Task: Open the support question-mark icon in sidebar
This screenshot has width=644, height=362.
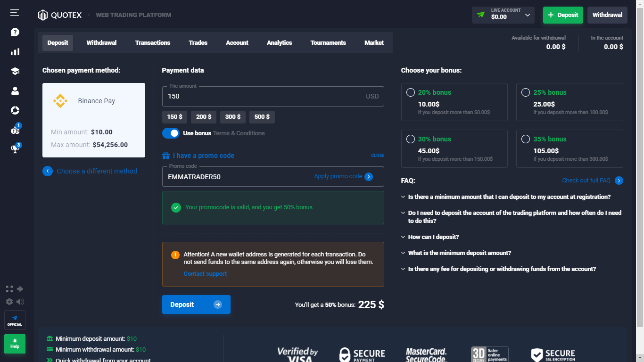Action: point(15,32)
